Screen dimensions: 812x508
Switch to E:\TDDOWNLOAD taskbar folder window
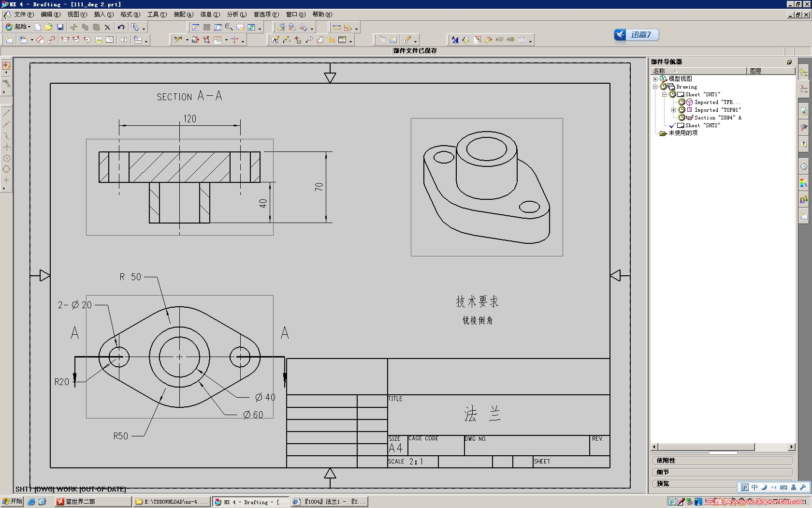(x=172, y=502)
